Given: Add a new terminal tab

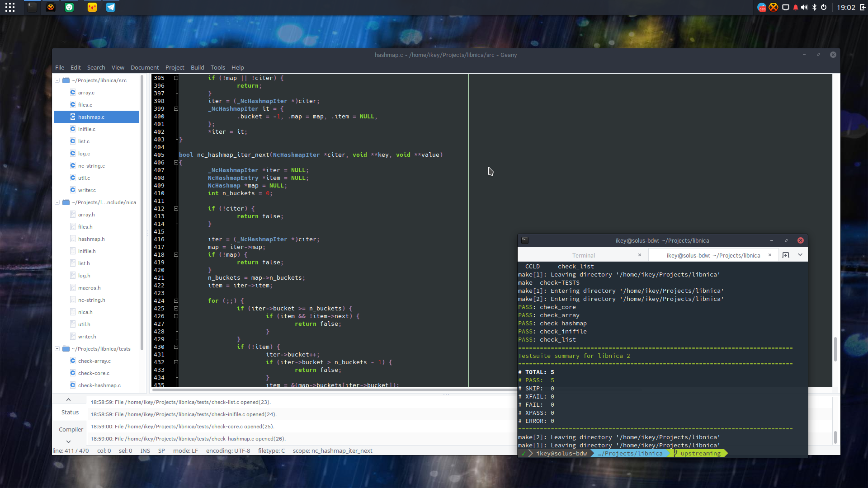Looking at the screenshot, I should pos(786,255).
